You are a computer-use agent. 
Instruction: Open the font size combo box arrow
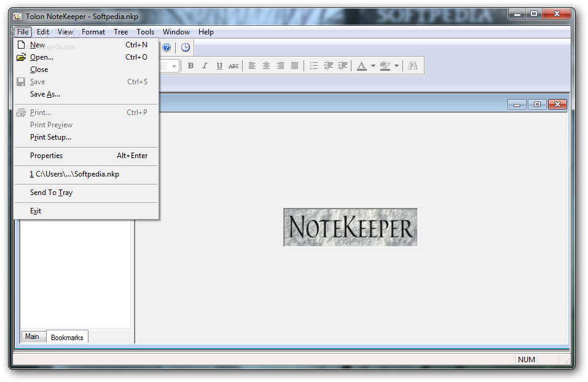[174, 66]
